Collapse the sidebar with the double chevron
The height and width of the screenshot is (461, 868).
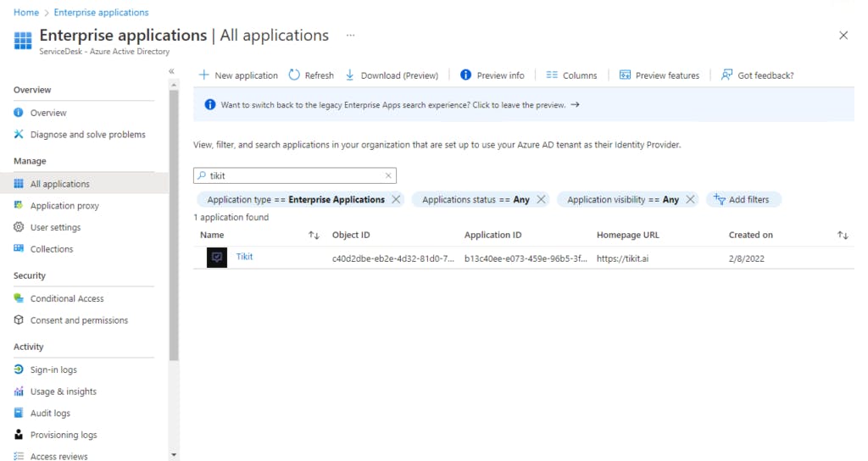[171, 71]
